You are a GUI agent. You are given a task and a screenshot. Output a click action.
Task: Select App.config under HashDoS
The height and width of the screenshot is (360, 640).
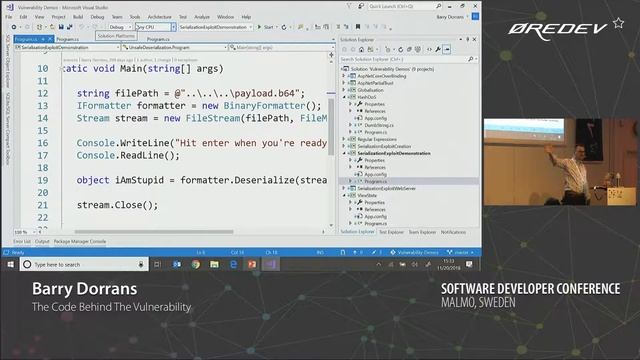[375, 118]
